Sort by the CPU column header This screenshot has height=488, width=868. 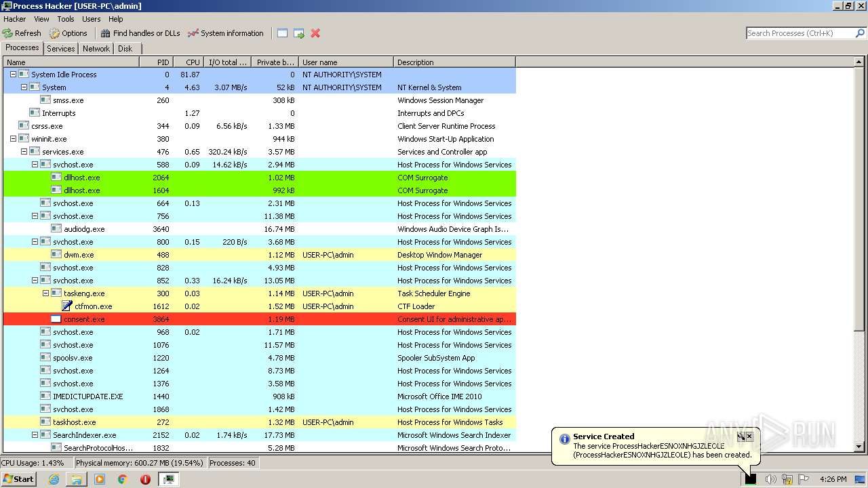click(x=189, y=62)
